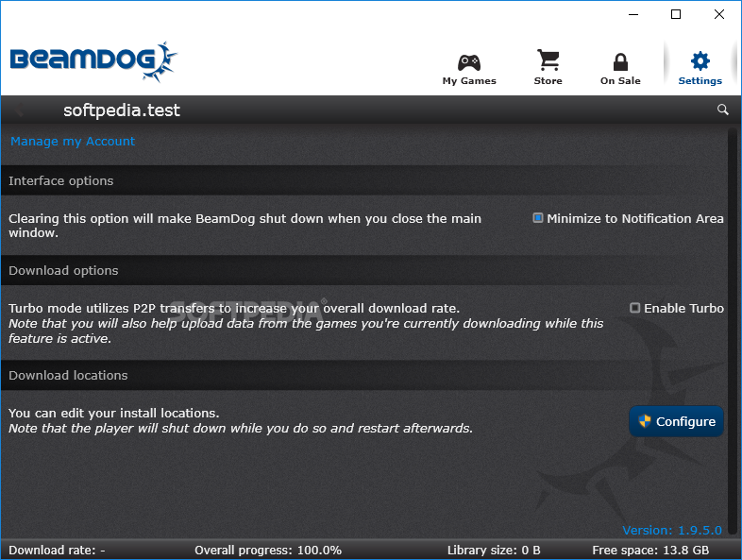Click the Download rate status entry
This screenshot has width=742, height=560.
pyautogui.click(x=57, y=550)
